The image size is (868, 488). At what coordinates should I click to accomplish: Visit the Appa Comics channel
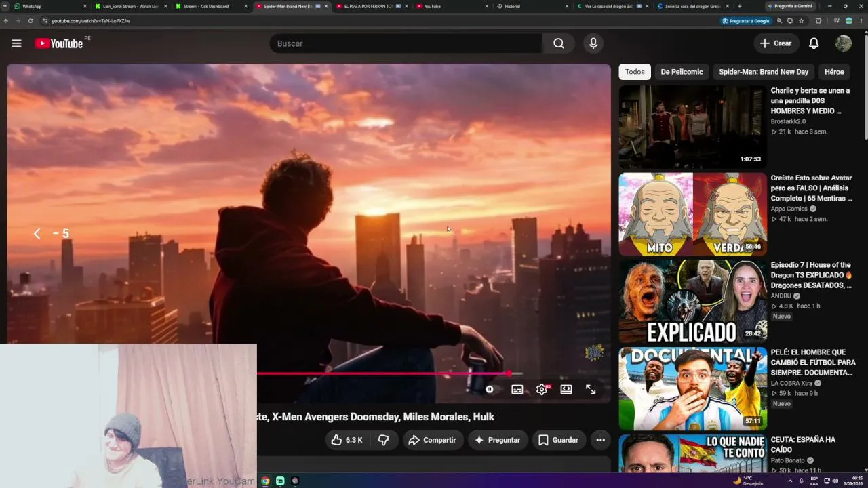point(789,209)
